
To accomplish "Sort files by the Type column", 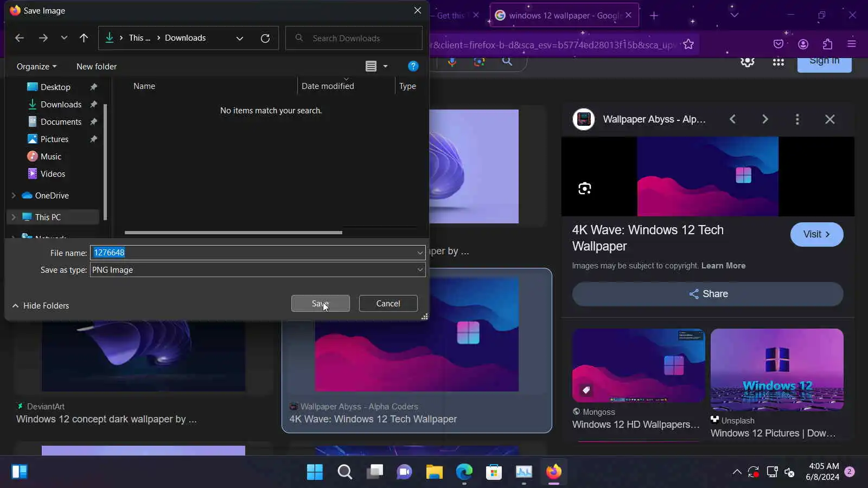I will (407, 86).
